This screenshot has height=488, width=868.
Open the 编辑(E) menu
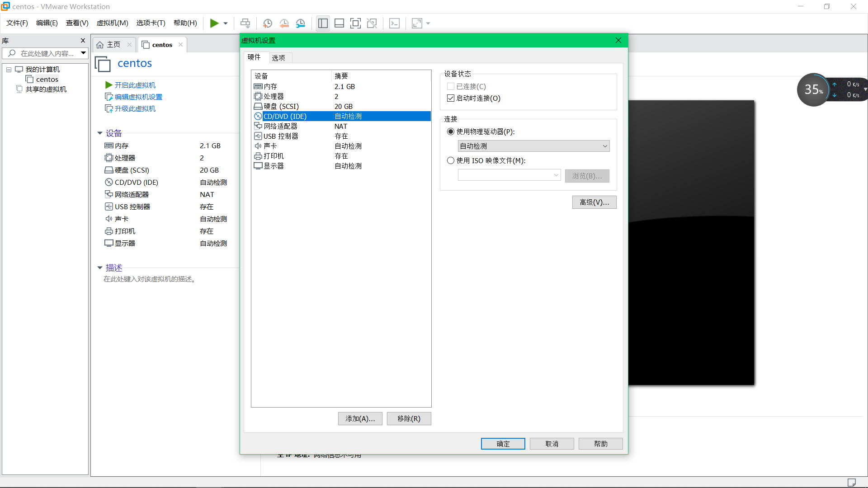47,23
